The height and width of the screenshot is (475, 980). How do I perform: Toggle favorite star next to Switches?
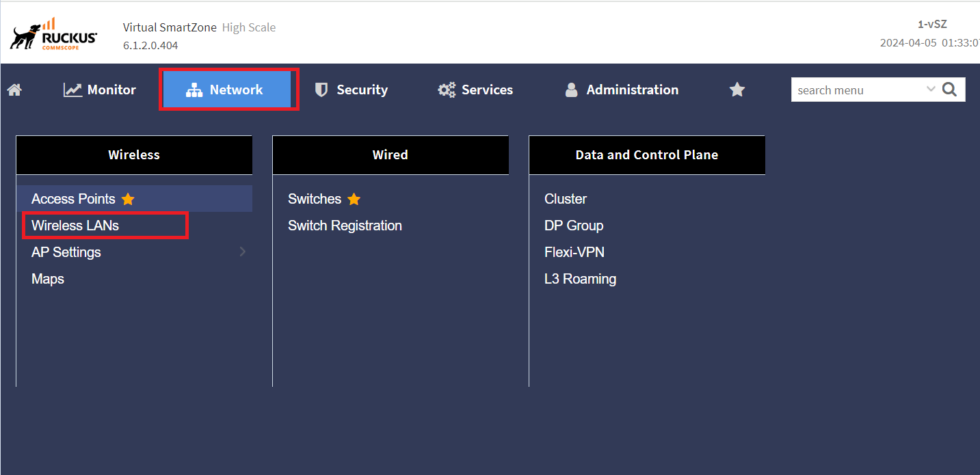(354, 199)
